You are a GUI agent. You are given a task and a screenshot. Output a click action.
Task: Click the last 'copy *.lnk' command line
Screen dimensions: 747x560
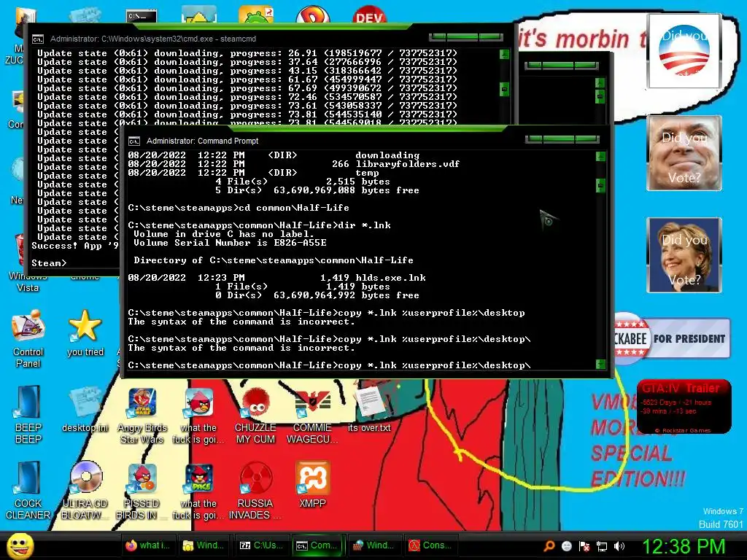pos(329,365)
